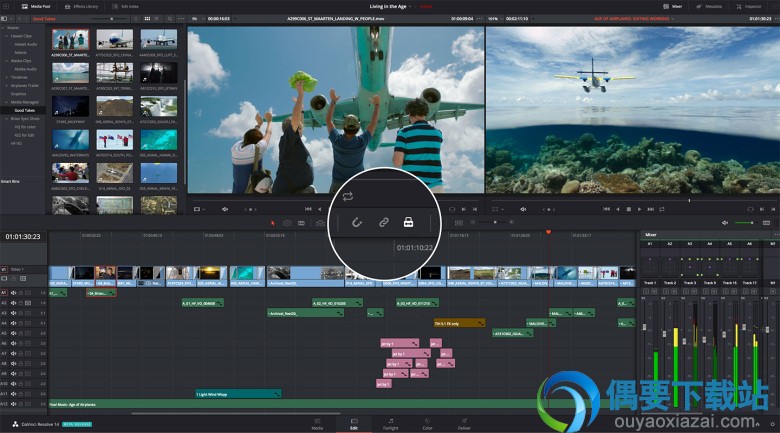Select the Final Music: Age of Airplanes clip
Image resolution: width=780 pixels, height=433 pixels.
pos(342,405)
